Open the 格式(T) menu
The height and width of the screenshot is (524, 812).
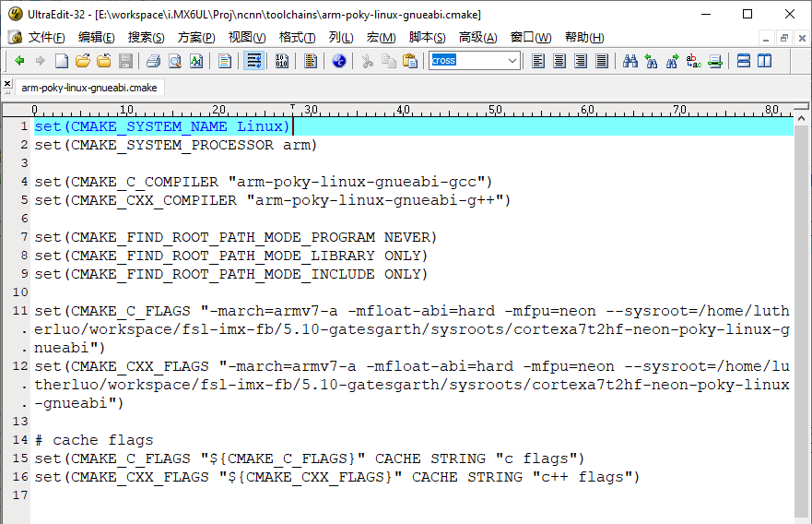pyautogui.click(x=297, y=37)
